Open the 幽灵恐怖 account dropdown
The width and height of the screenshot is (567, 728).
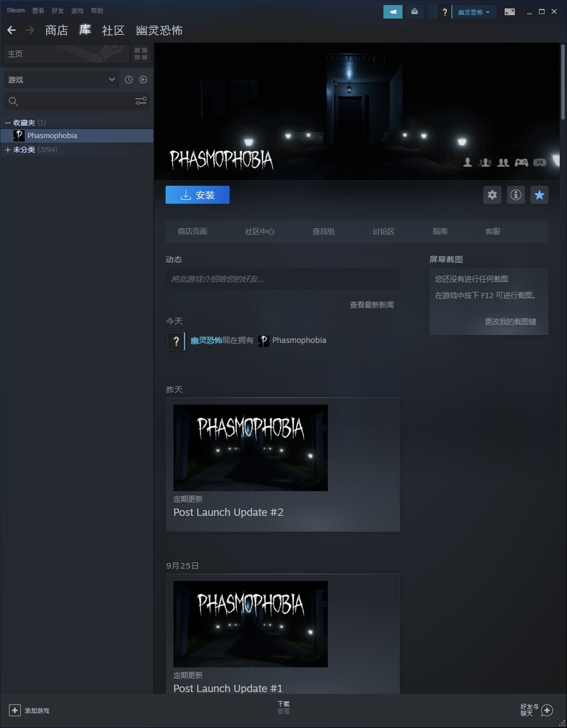(474, 12)
